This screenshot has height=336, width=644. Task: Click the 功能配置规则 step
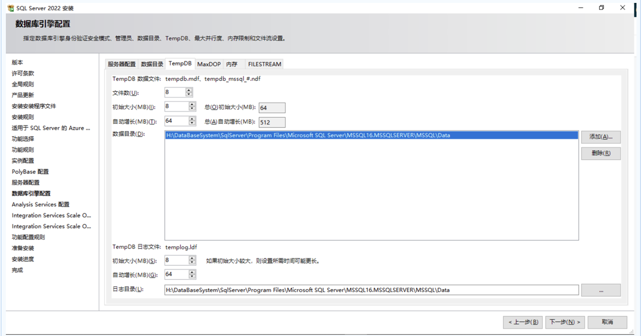(28, 237)
